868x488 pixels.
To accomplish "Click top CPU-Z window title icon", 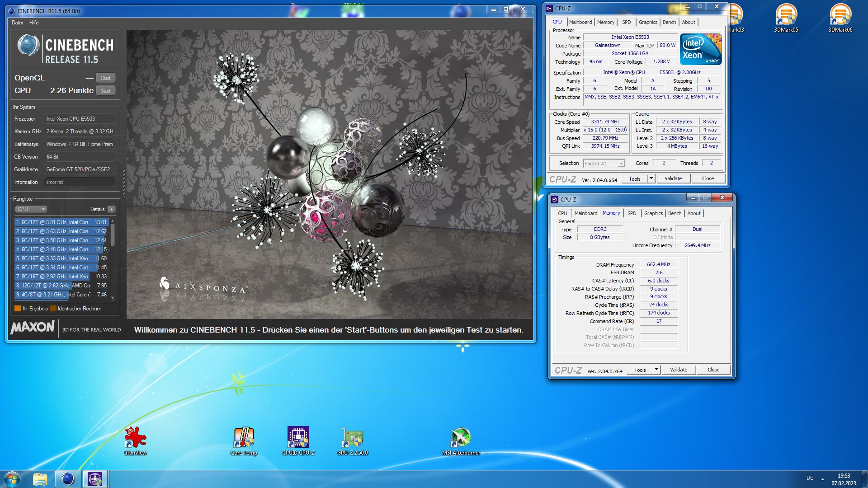I will pyautogui.click(x=549, y=8).
